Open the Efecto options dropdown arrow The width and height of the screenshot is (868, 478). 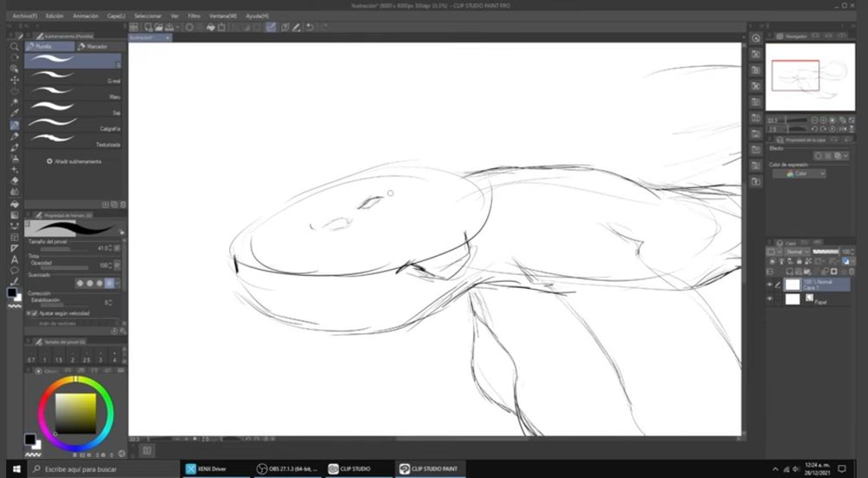845,156
